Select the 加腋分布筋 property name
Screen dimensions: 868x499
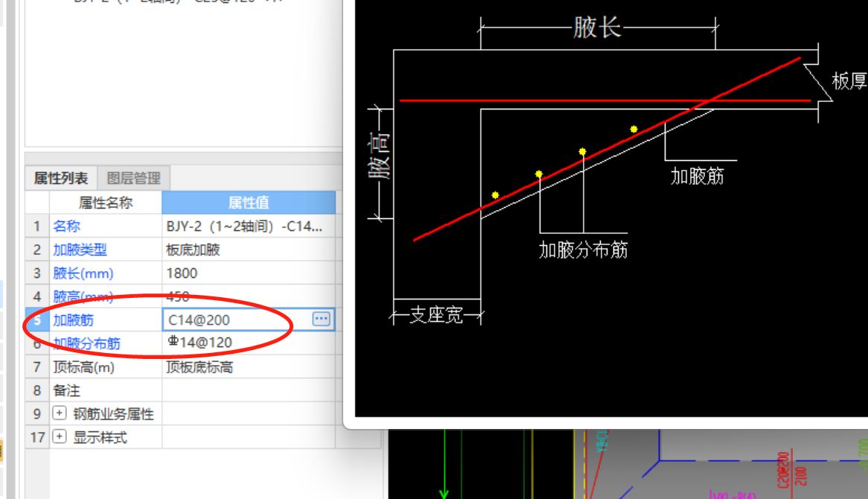[x=86, y=343]
